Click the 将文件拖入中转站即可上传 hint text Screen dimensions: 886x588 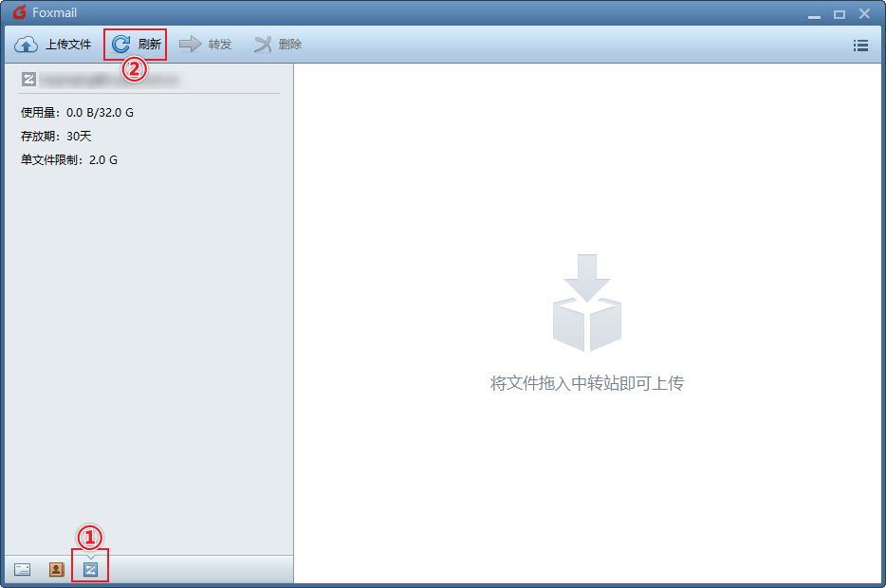pos(586,384)
